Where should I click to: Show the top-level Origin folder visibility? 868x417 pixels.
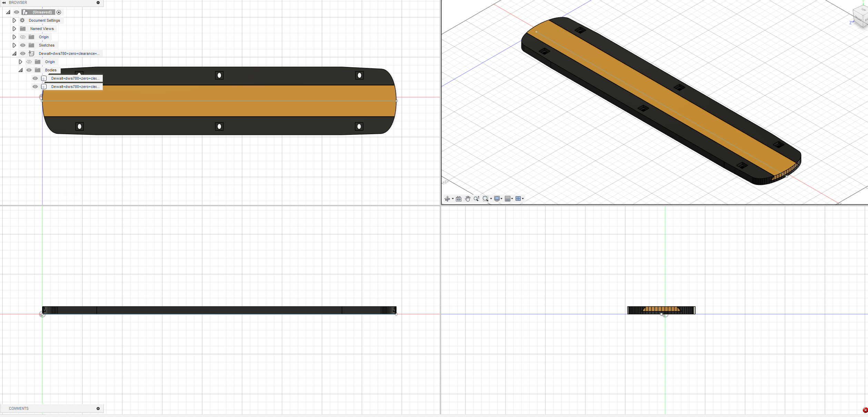pyautogui.click(x=23, y=37)
